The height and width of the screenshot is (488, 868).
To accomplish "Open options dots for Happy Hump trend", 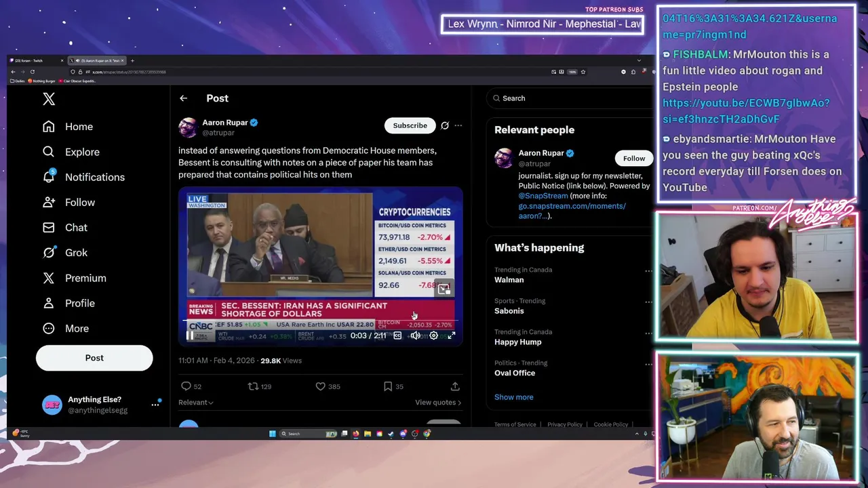I will click(648, 333).
